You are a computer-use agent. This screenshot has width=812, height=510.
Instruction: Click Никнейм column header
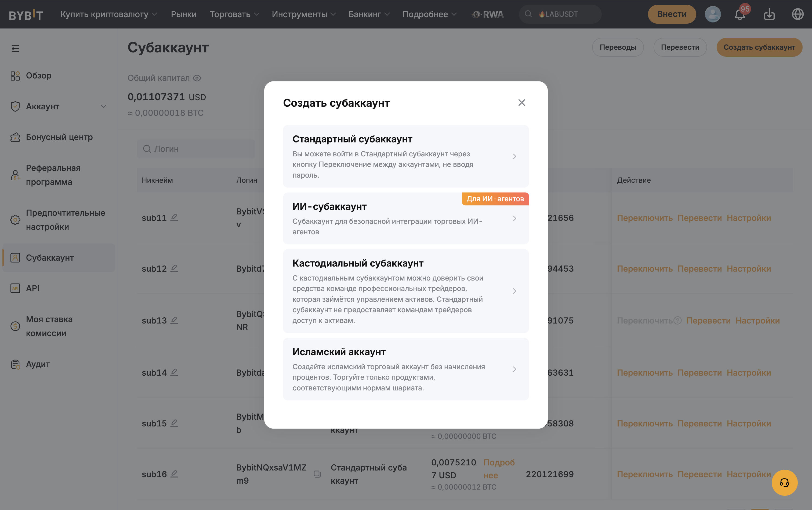tap(157, 180)
